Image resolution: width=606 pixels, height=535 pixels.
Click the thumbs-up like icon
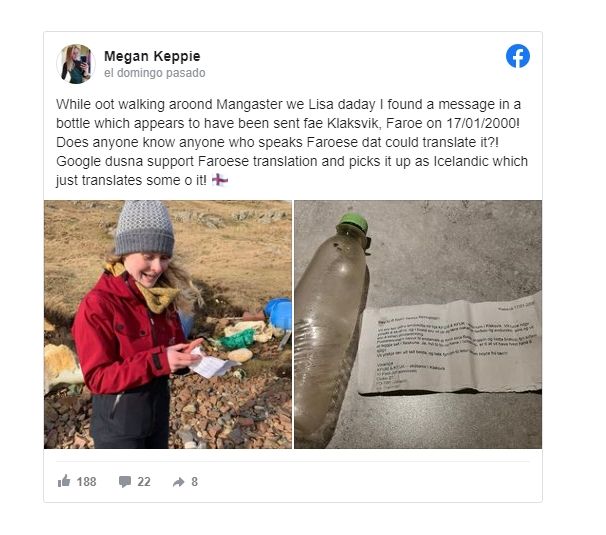coord(64,481)
